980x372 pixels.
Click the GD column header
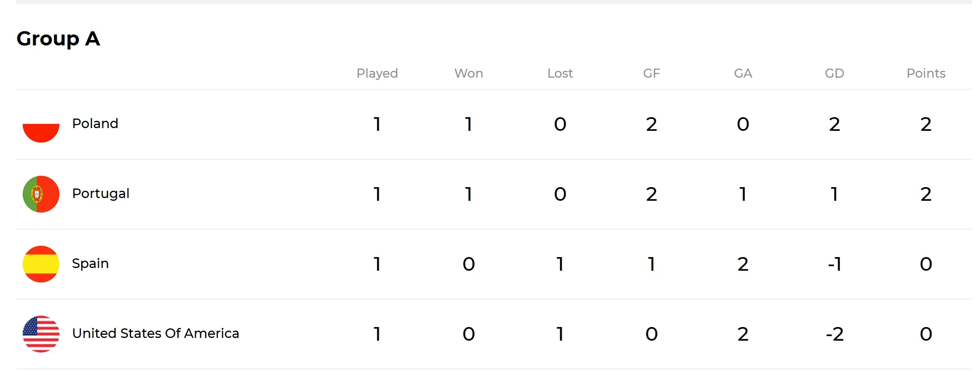[x=834, y=74]
